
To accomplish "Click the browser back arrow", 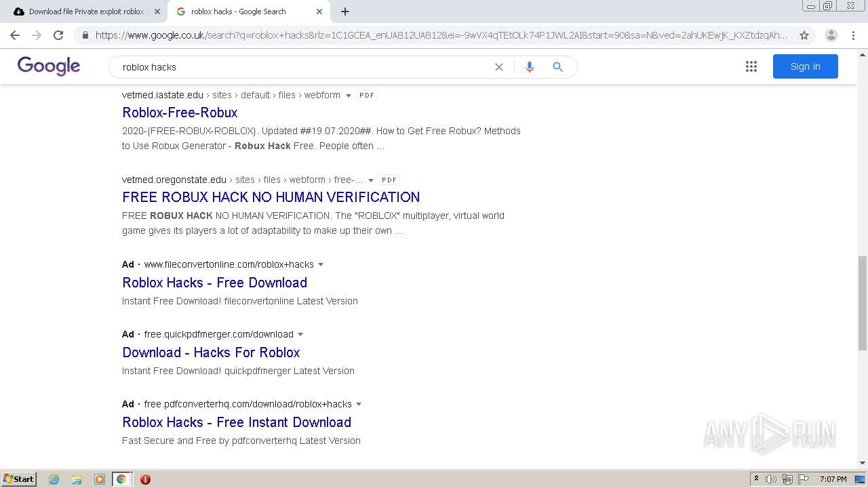I will coord(15,35).
